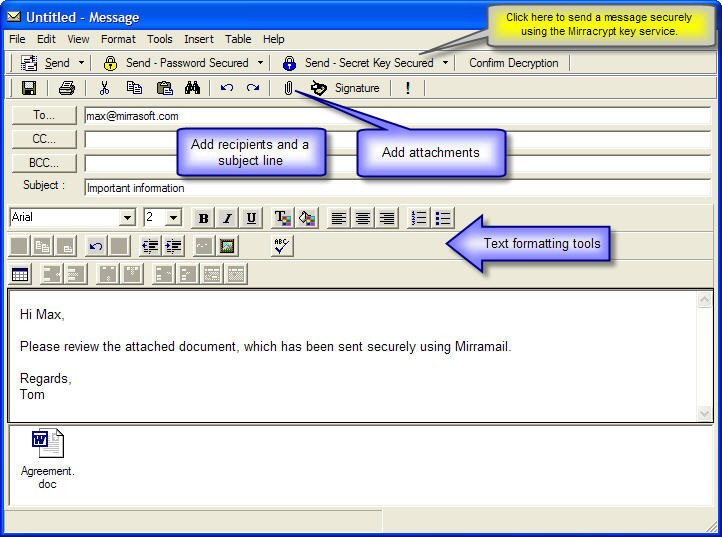The height and width of the screenshot is (537, 722).
Task: Click in the To address field
Action: (398, 116)
